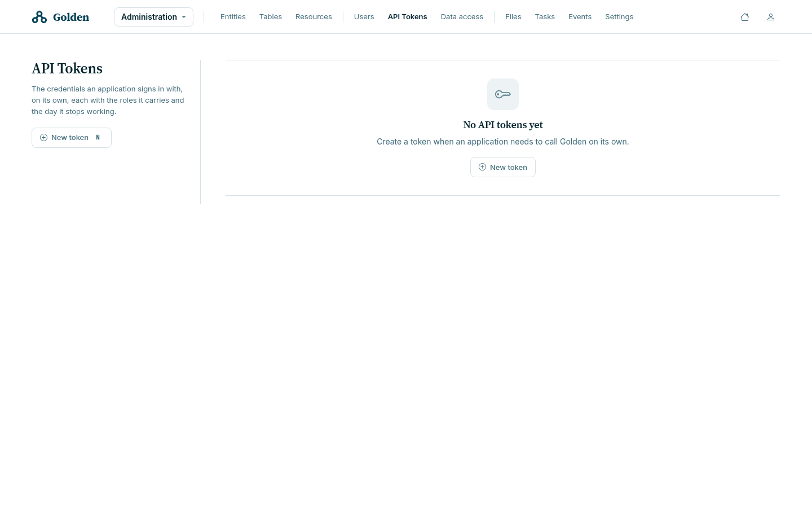The width and height of the screenshot is (812, 508).
Task: Click the Golden brand name
Action: point(71,17)
